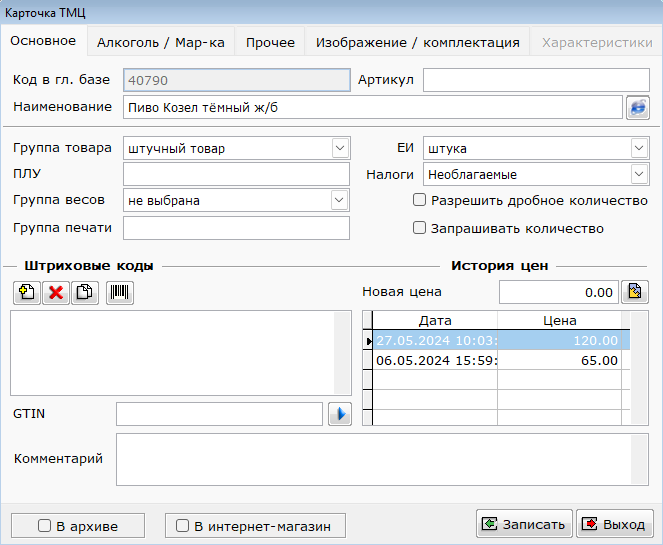Screen dimensions: 663x545
Task: Click the blue arrow button next to GTIN
Action: click(x=340, y=414)
